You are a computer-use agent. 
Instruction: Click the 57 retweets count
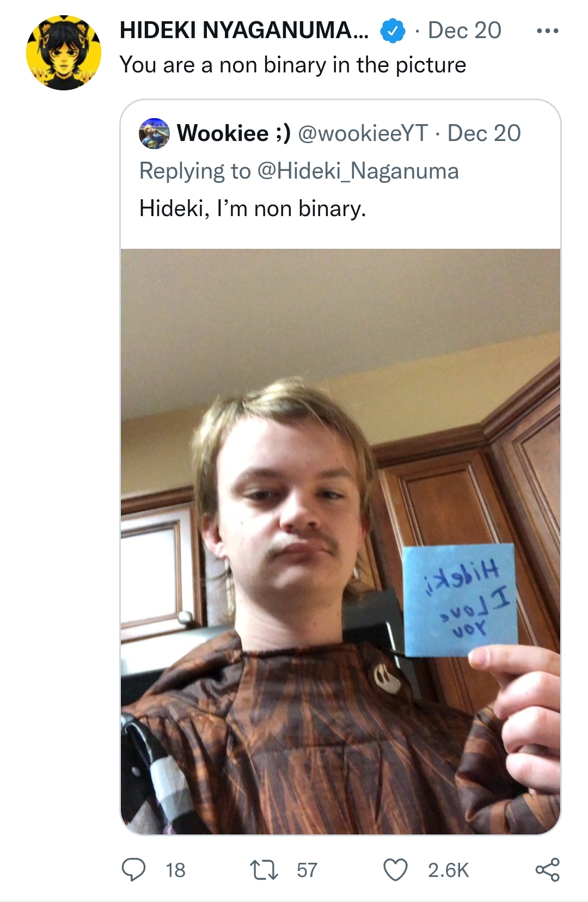307,870
